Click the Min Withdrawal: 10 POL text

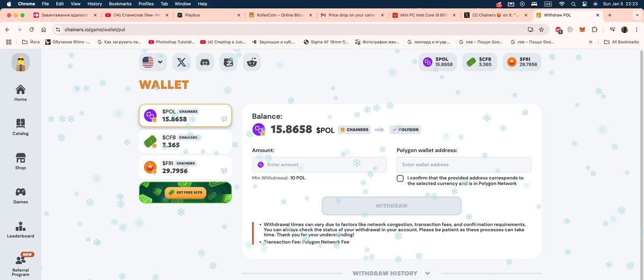pos(280,178)
